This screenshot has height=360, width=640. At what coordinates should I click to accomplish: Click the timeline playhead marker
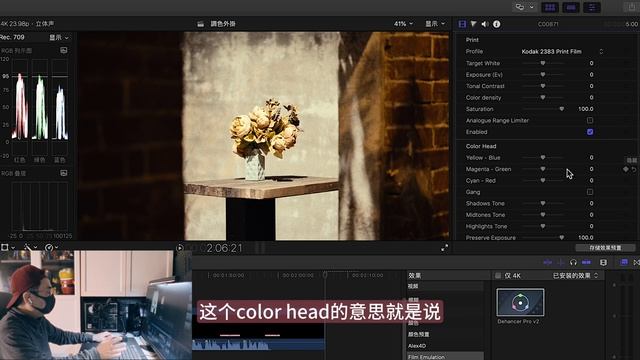pos(325,275)
